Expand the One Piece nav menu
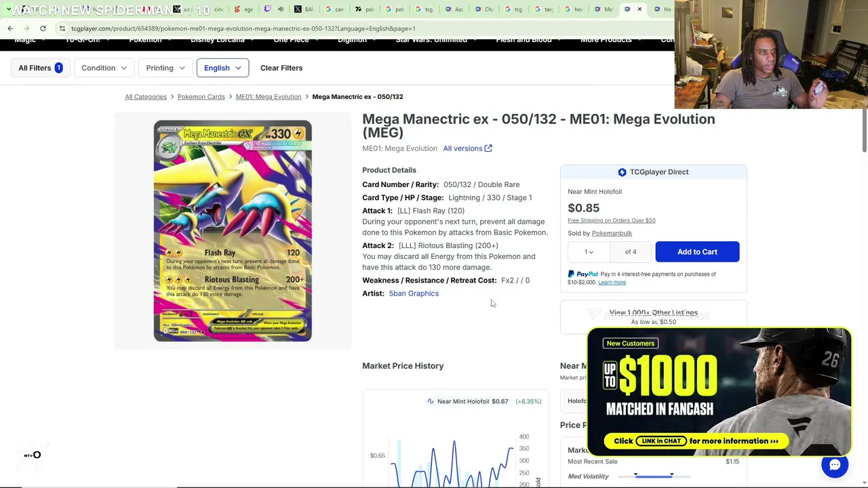This screenshot has width=868, height=488. (x=294, y=40)
